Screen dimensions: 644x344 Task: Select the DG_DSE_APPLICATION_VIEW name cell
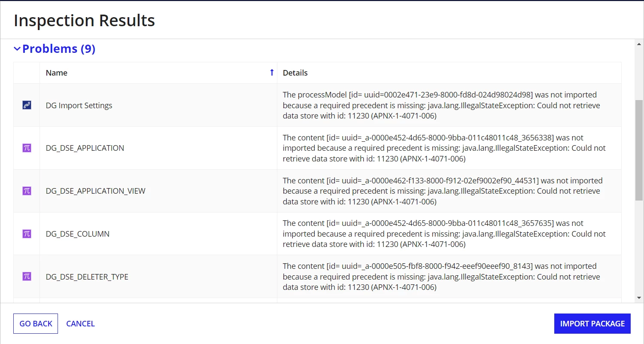158,191
